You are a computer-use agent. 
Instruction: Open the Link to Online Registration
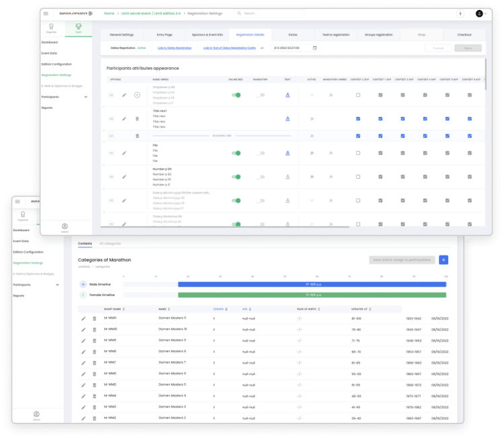coord(175,48)
